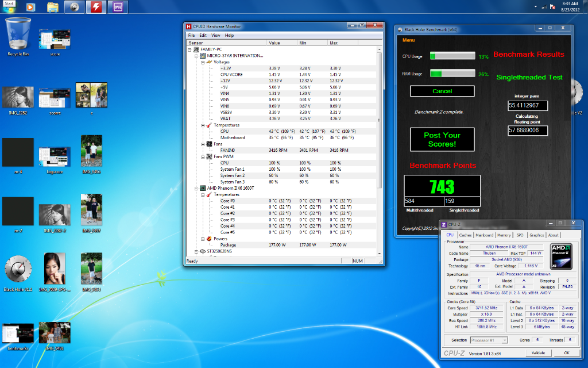This screenshot has height=368, width=588.
Task: Switch to CPU-Z Memory tab
Action: click(x=504, y=235)
